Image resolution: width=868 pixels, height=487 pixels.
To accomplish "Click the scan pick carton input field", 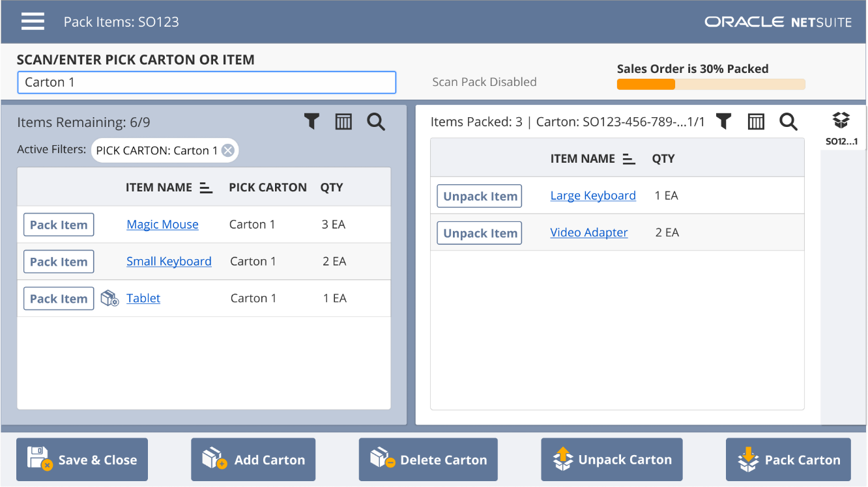I will click(x=207, y=83).
